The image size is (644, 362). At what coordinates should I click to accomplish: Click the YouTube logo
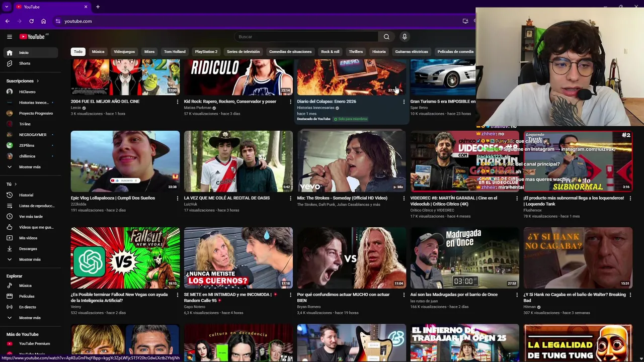(x=33, y=37)
